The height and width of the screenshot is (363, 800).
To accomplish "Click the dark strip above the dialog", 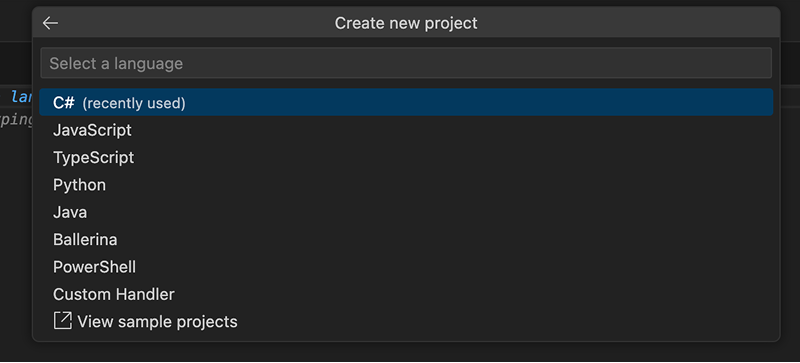I will (x=400, y=3).
